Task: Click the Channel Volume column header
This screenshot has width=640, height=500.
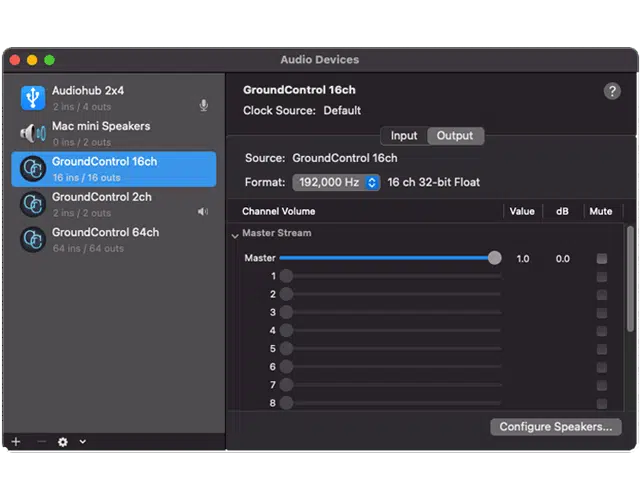Action: coord(279,211)
